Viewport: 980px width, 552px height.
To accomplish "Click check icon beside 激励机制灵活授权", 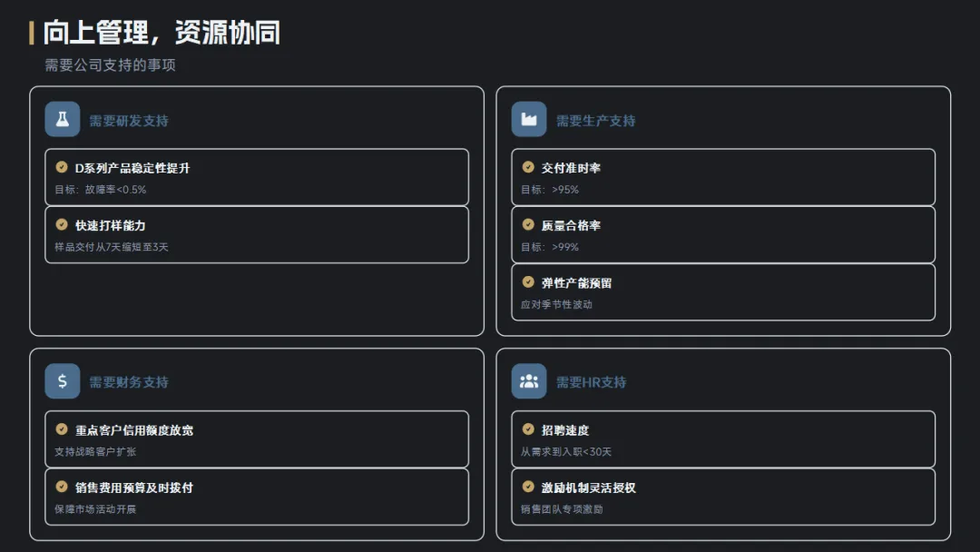I will (528, 487).
